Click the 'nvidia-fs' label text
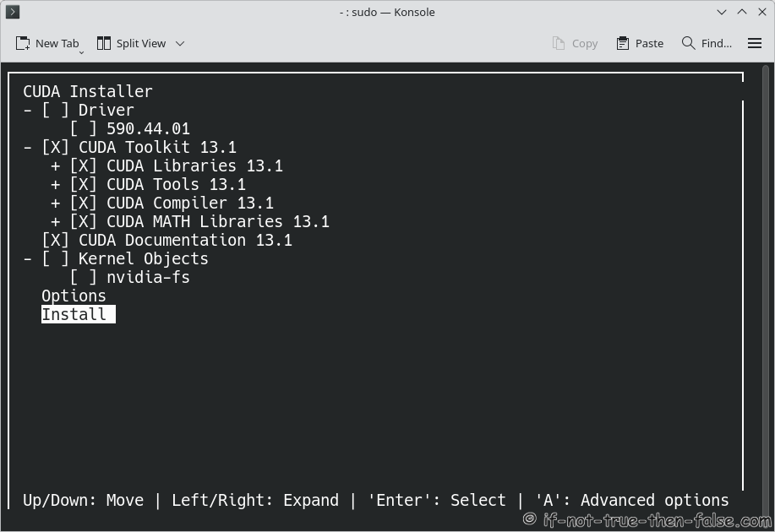The image size is (775, 532). [148, 278]
